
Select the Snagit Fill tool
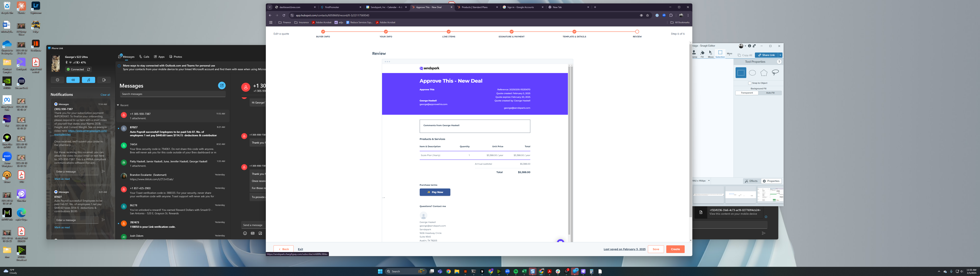point(702,54)
